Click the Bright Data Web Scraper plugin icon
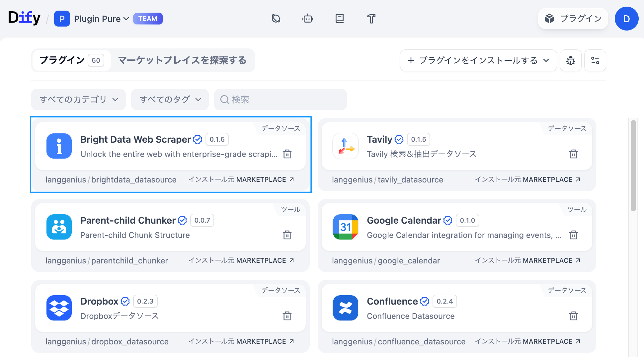The height and width of the screenshot is (357, 644). point(59,146)
